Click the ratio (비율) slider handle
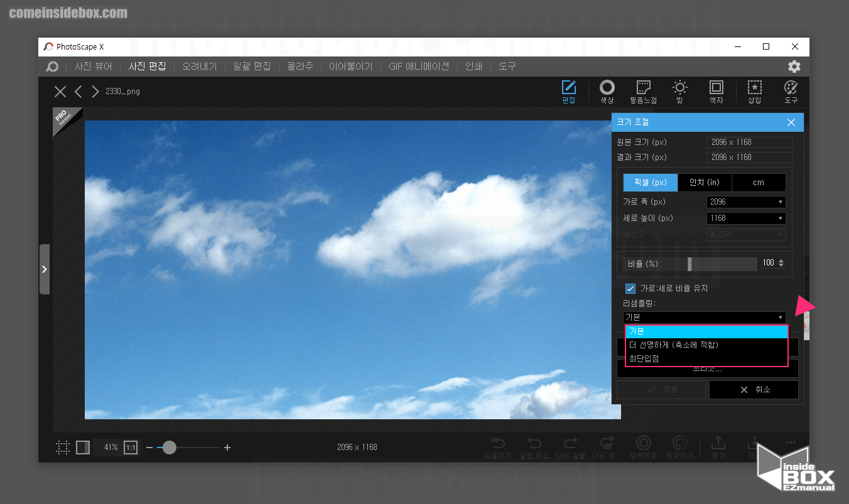849x504 pixels. tap(689, 264)
